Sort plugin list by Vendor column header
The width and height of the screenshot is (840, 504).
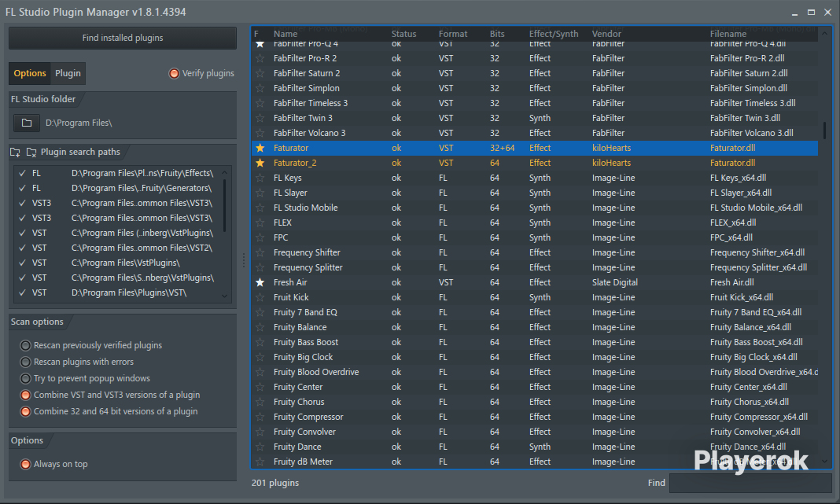click(606, 34)
